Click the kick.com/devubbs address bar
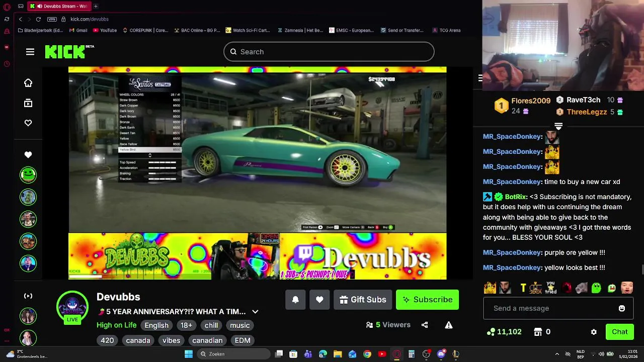The height and width of the screenshot is (362, 644). point(90,19)
